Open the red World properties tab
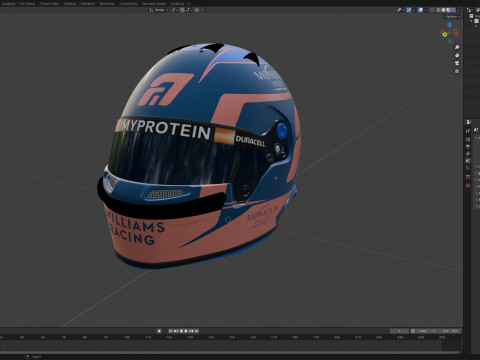 point(468,168)
